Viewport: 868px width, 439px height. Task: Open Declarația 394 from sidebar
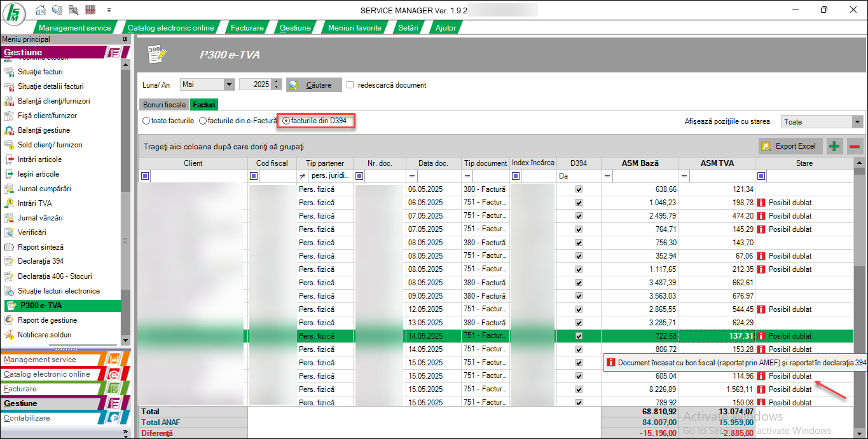[x=41, y=261]
